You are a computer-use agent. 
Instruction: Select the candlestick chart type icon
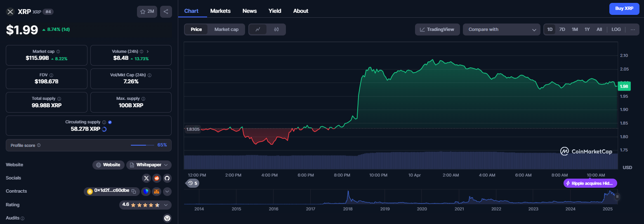pyautogui.click(x=276, y=29)
